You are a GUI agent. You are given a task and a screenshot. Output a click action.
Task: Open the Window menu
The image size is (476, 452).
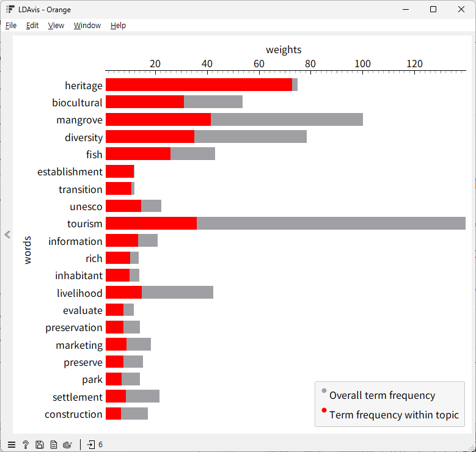(x=87, y=26)
